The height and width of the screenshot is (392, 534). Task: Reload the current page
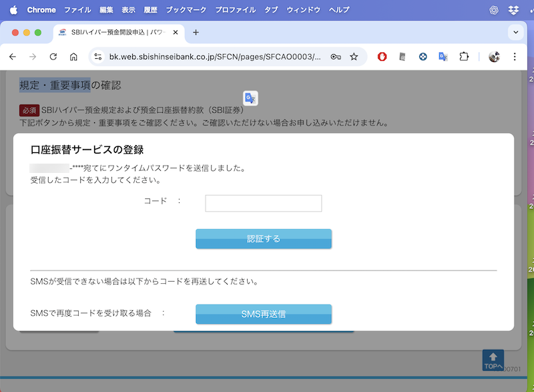coord(53,57)
